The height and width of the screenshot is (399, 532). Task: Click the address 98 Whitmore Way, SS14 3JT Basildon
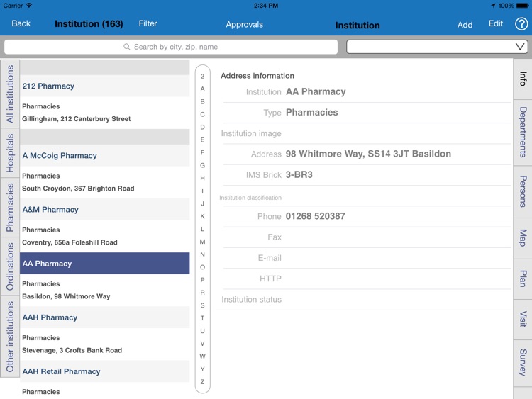pos(368,154)
